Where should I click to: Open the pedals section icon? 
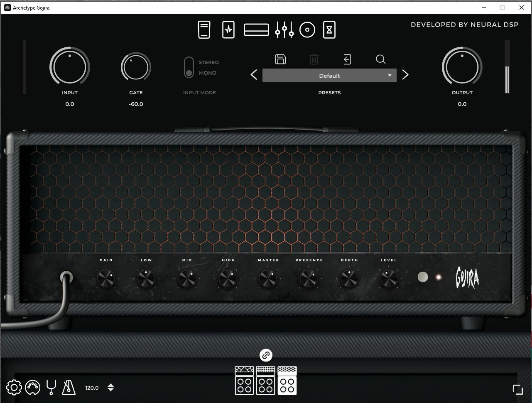(204, 30)
